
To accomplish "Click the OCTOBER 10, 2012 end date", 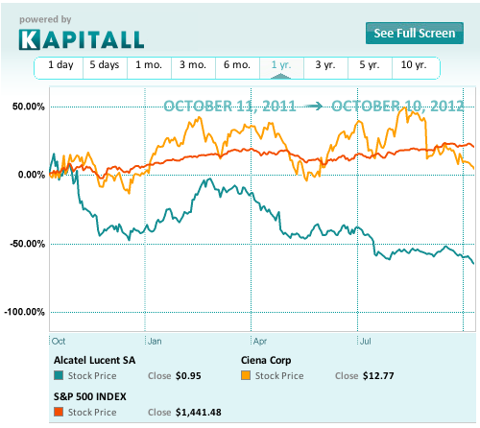I will point(398,106).
